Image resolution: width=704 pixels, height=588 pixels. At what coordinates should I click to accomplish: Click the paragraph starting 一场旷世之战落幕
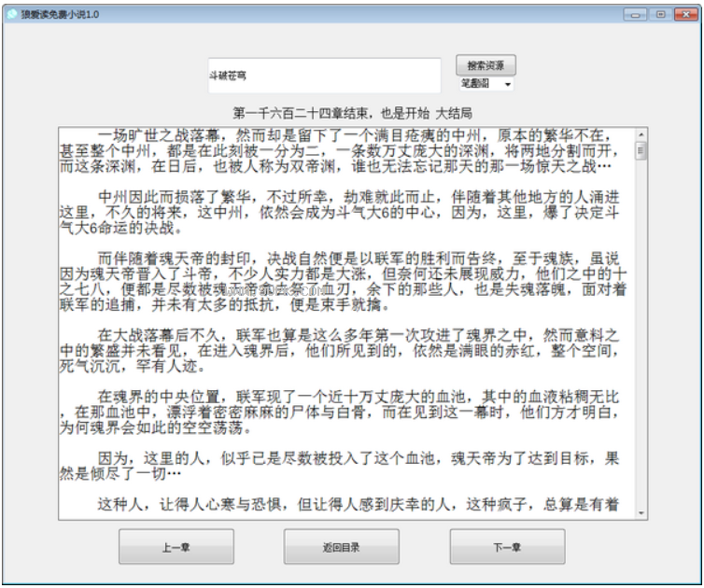(340, 151)
